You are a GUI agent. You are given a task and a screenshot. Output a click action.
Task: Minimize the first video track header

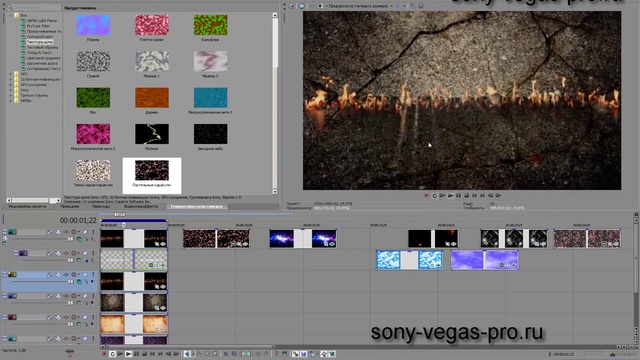(4, 232)
